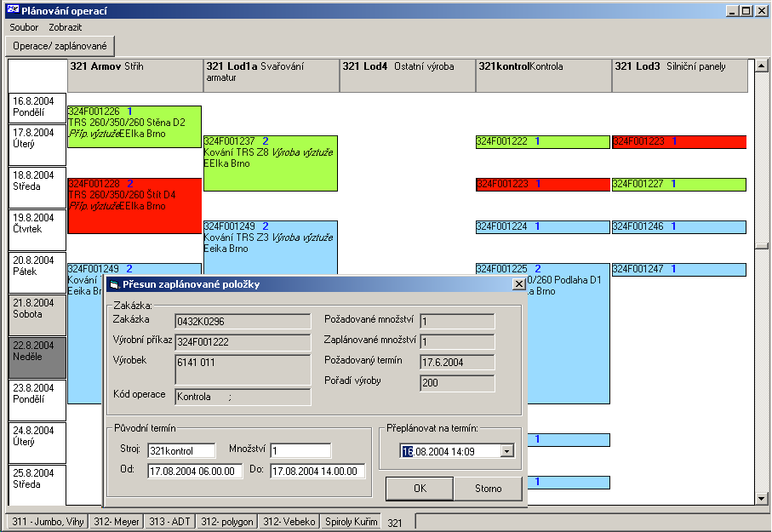Click the Pořadí výroby field 200

coord(457,383)
